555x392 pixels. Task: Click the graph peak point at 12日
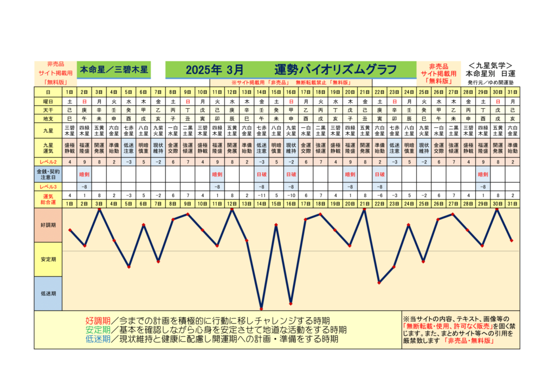click(x=232, y=209)
